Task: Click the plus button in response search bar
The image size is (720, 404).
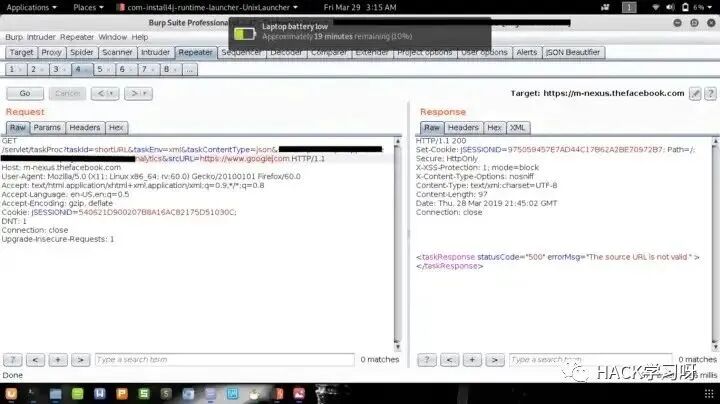Action: pyautogui.click(x=472, y=360)
